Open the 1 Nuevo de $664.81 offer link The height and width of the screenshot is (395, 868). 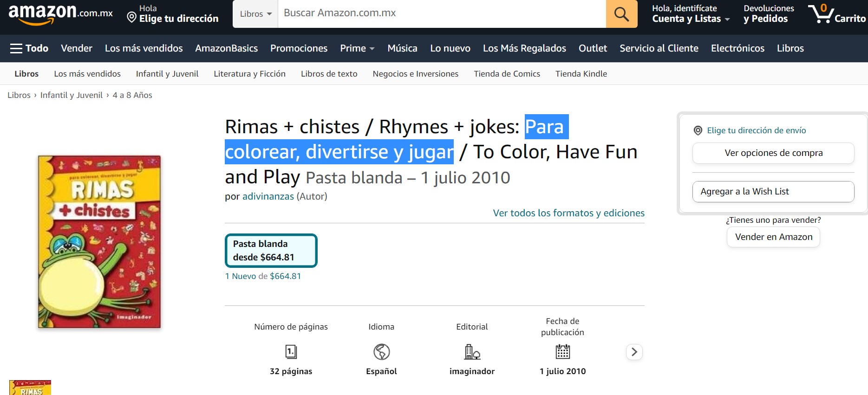click(x=263, y=276)
